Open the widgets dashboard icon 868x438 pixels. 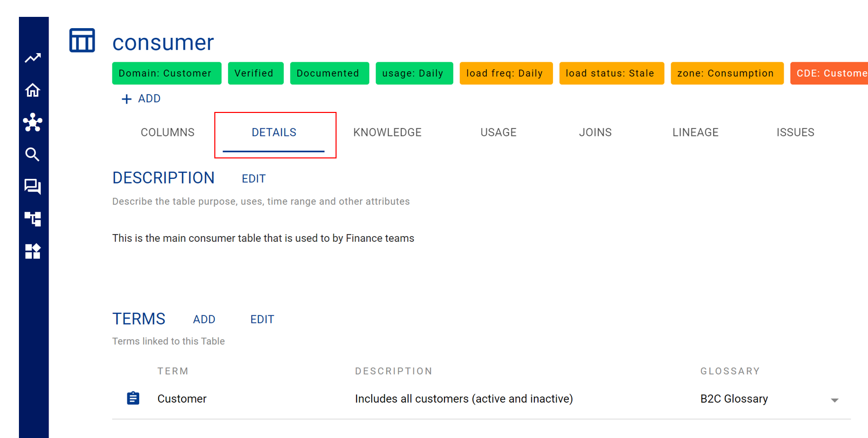pyautogui.click(x=33, y=251)
